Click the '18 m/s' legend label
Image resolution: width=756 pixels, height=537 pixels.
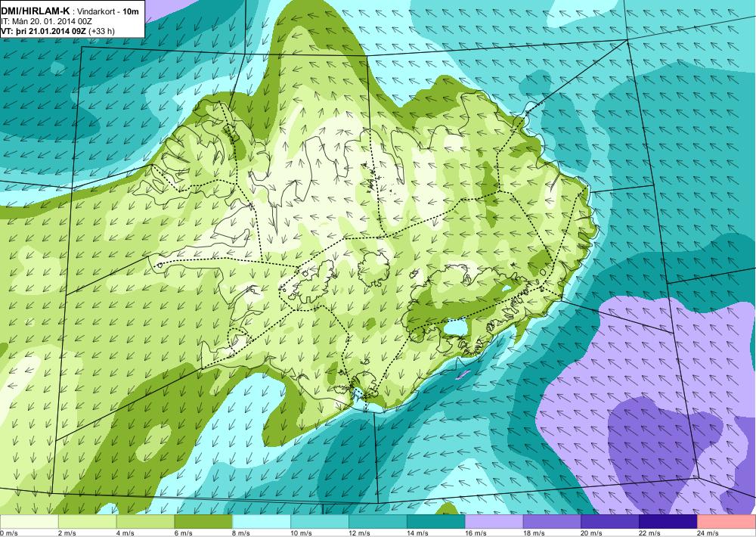click(x=534, y=533)
